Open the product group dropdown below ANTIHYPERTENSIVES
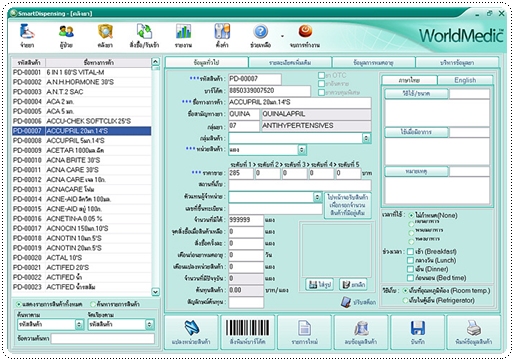 click(366, 138)
